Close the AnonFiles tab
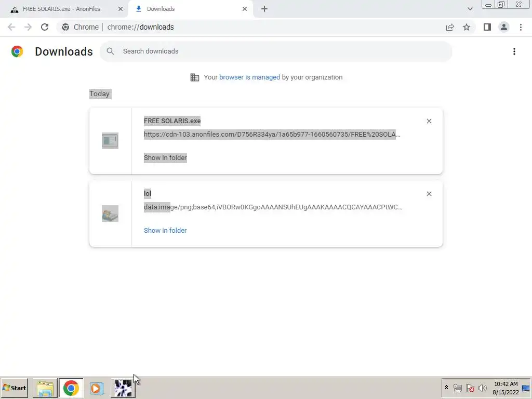 tap(121, 9)
